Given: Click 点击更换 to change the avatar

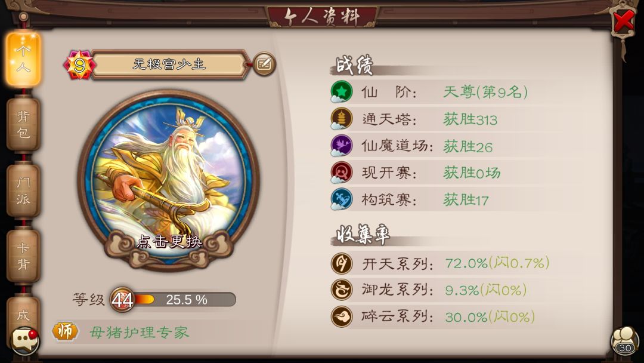Looking at the screenshot, I should click(169, 241).
